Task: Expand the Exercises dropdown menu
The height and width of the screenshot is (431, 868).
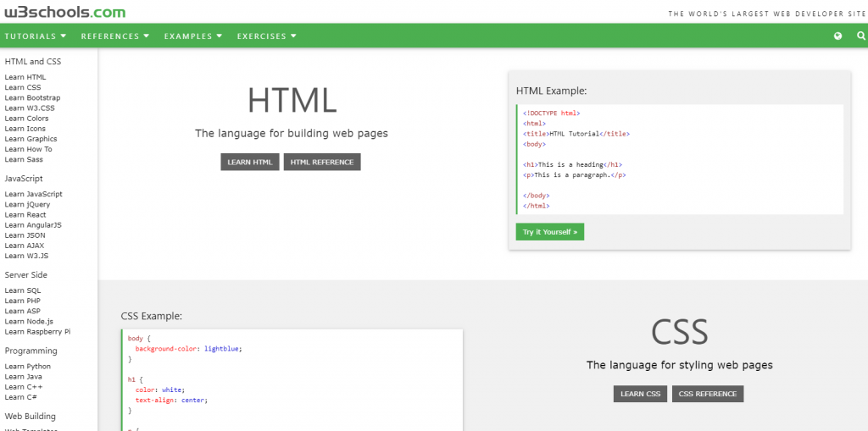Action: (267, 36)
